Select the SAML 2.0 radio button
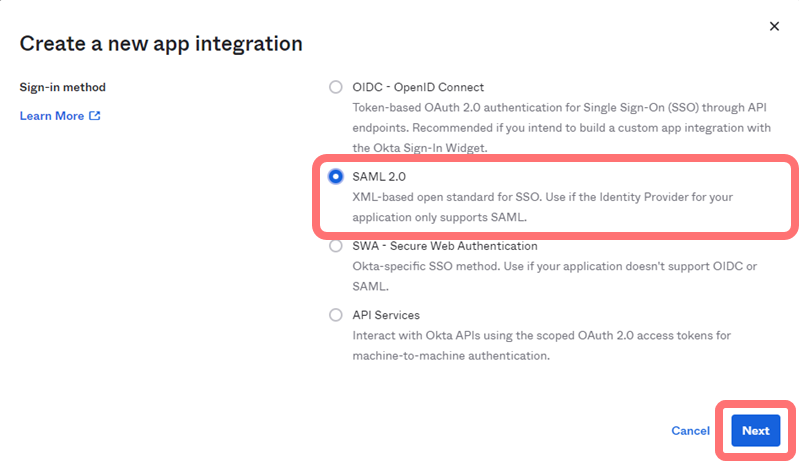Viewport: 799px width, 466px height. [336, 176]
